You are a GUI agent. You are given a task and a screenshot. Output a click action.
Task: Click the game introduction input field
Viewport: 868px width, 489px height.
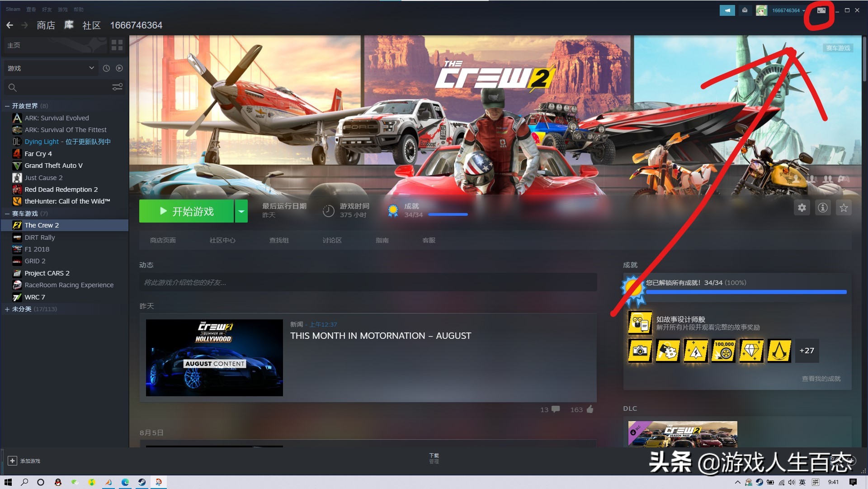[x=368, y=282]
